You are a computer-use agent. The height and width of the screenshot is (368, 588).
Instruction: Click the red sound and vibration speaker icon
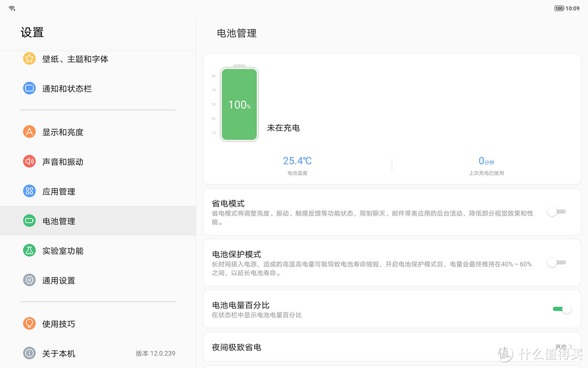(29, 161)
